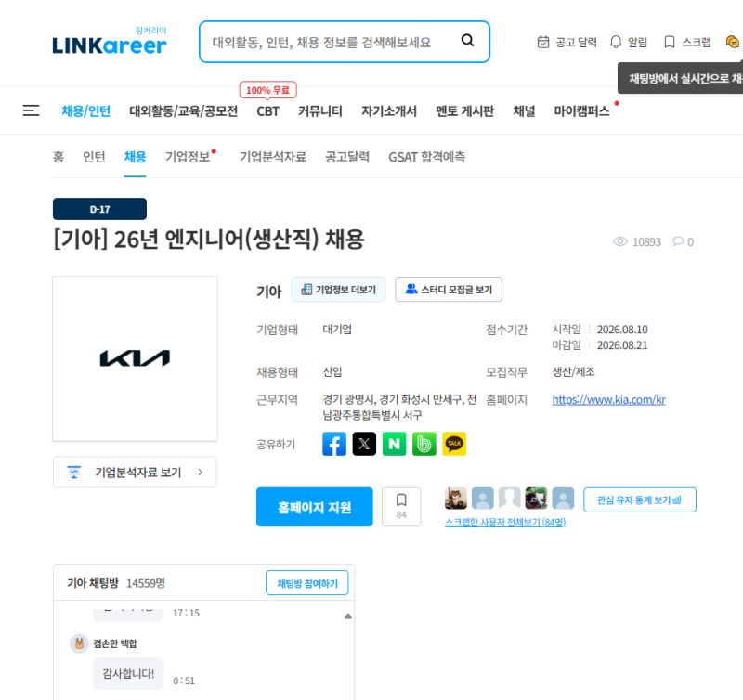Open 채용/인턴 main menu

click(85, 110)
